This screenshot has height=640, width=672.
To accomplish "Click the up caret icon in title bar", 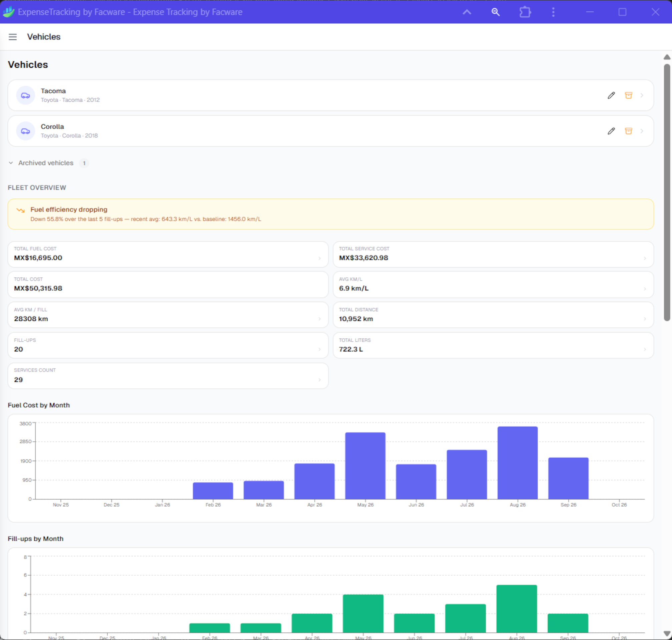I will [467, 12].
